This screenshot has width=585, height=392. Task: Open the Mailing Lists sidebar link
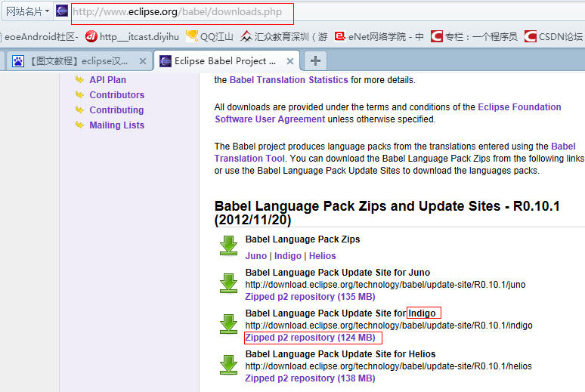pos(117,125)
